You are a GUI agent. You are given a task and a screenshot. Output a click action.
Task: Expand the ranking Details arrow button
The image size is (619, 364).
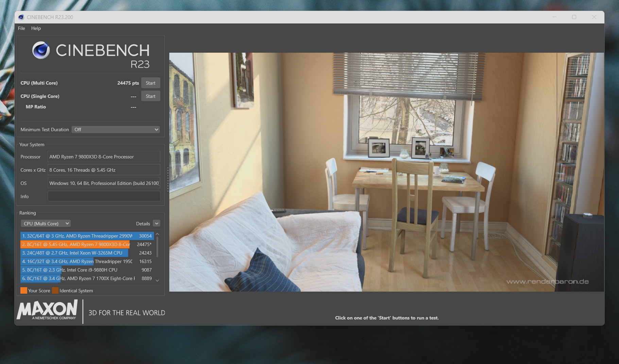click(156, 223)
